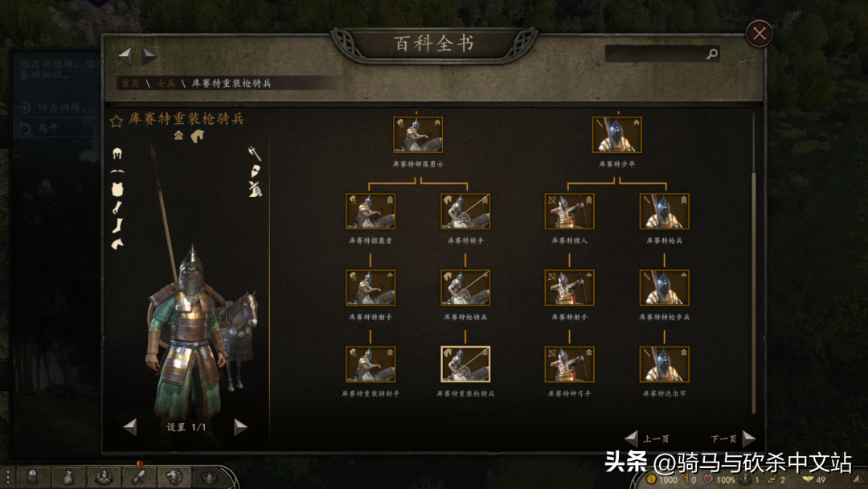Click the boots equipment slot icon

(117, 225)
